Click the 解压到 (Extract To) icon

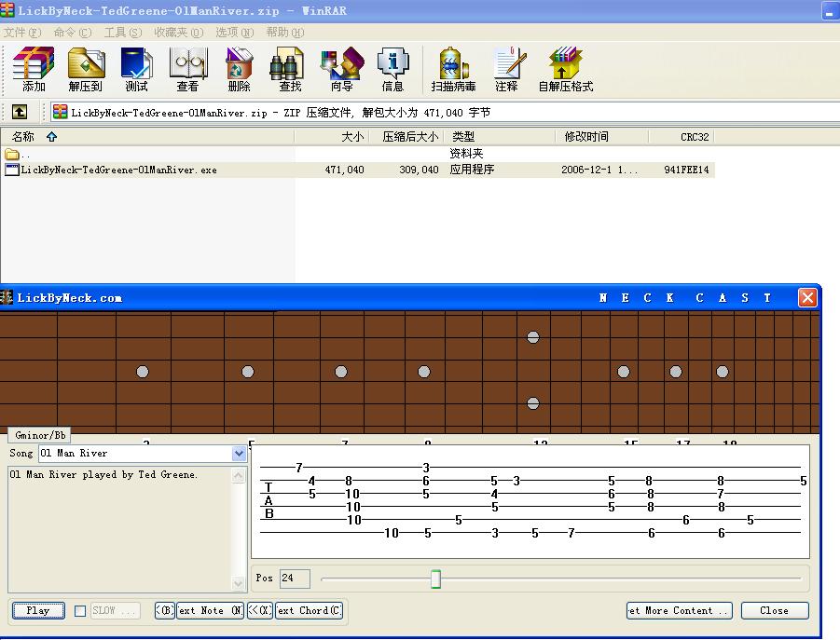(x=86, y=71)
